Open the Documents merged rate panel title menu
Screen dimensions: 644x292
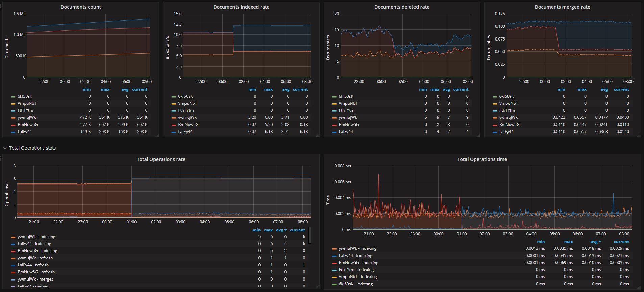pos(562,7)
